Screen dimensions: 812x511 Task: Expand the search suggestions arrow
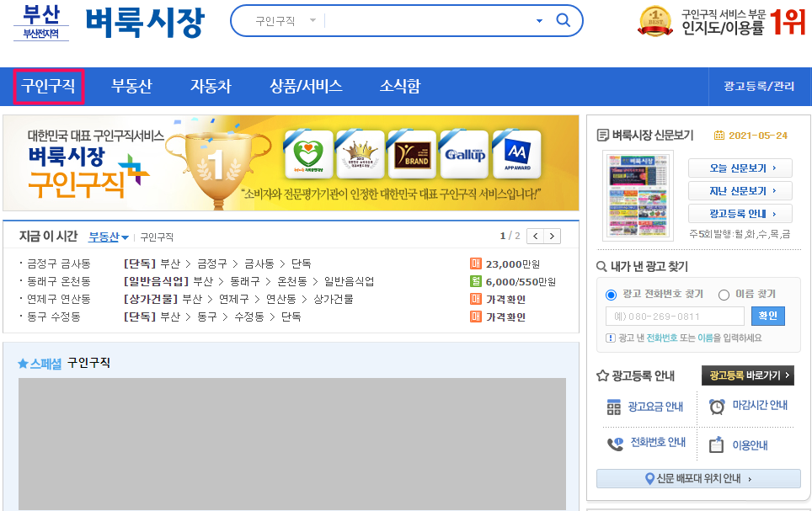point(539,21)
